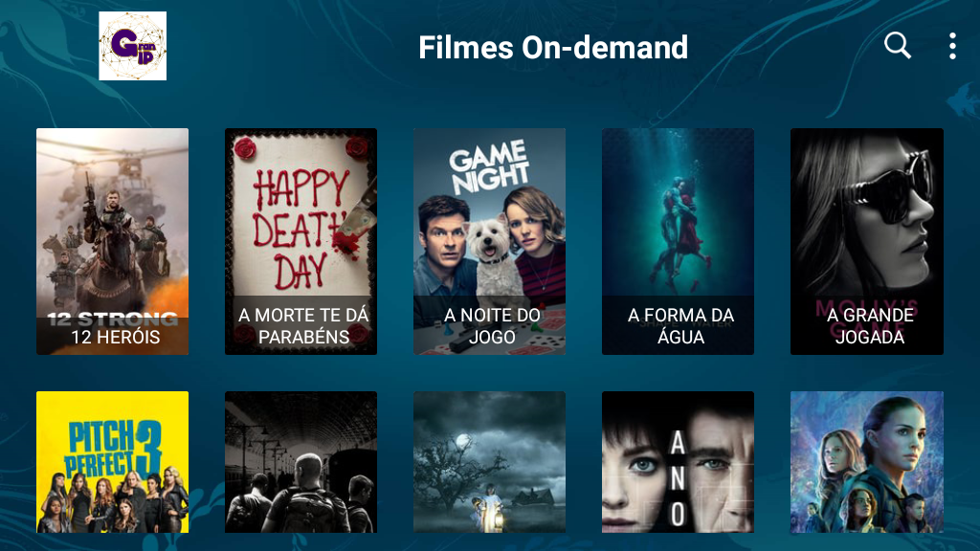Screen dimensions: 980x551
Task: Open the search magnifier icon
Action: [898, 46]
